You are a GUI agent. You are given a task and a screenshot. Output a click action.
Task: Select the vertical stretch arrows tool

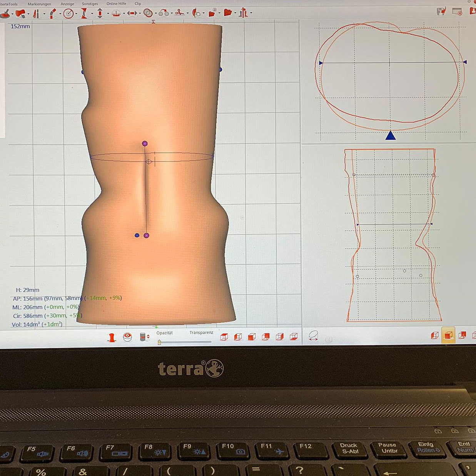(100, 13)
